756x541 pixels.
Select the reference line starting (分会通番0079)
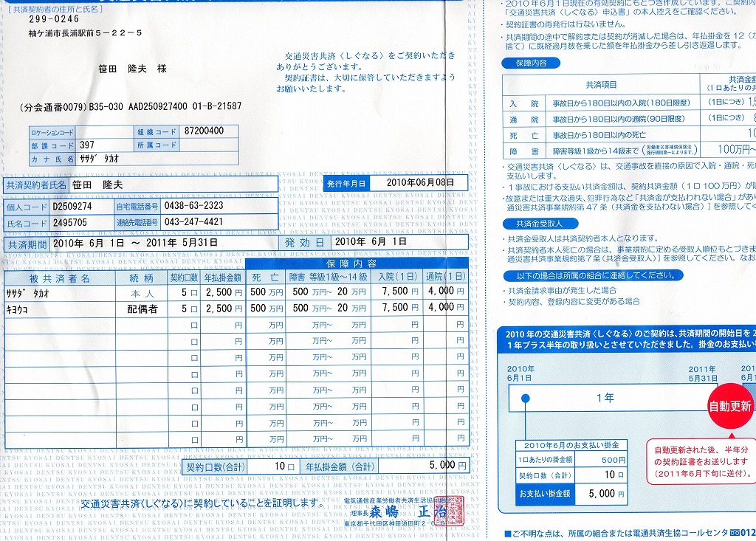click(130, 106)
